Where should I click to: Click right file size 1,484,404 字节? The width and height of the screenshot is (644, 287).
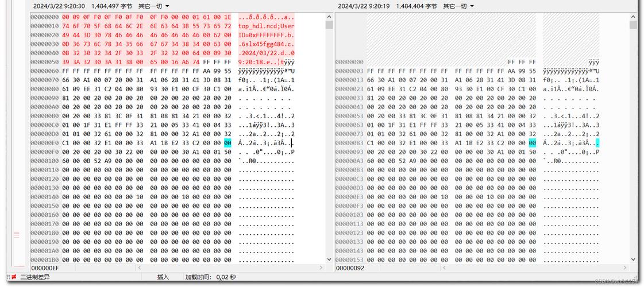click(417, 6)
